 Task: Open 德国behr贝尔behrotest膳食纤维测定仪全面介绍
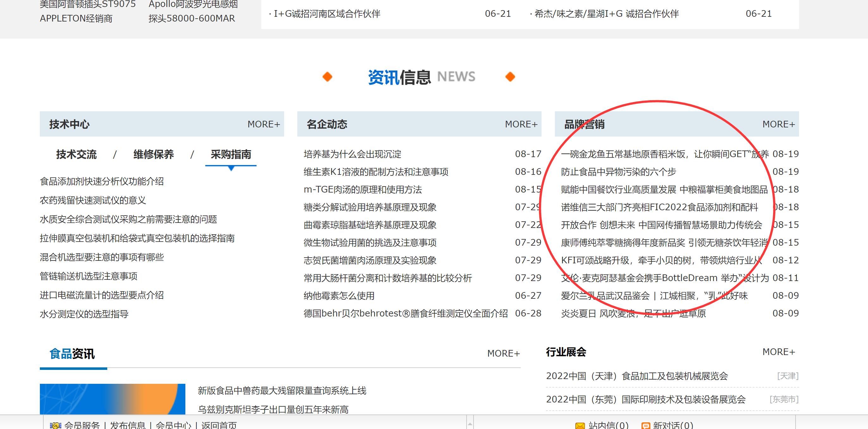406,314
